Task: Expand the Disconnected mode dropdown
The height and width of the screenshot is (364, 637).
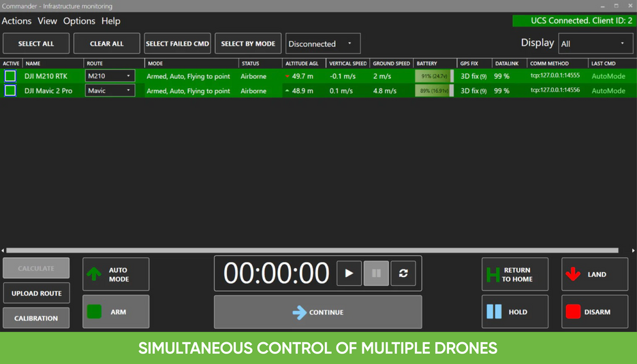Action: pos(322,44)
